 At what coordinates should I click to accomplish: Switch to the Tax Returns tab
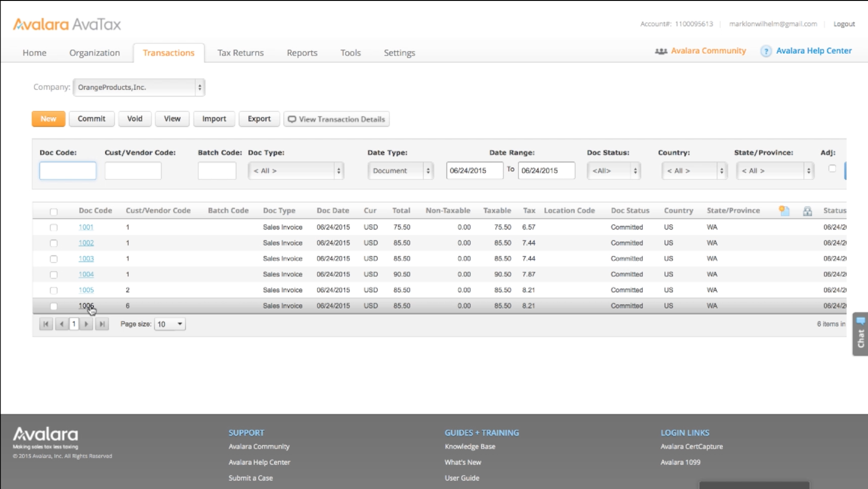coord(240,52)
